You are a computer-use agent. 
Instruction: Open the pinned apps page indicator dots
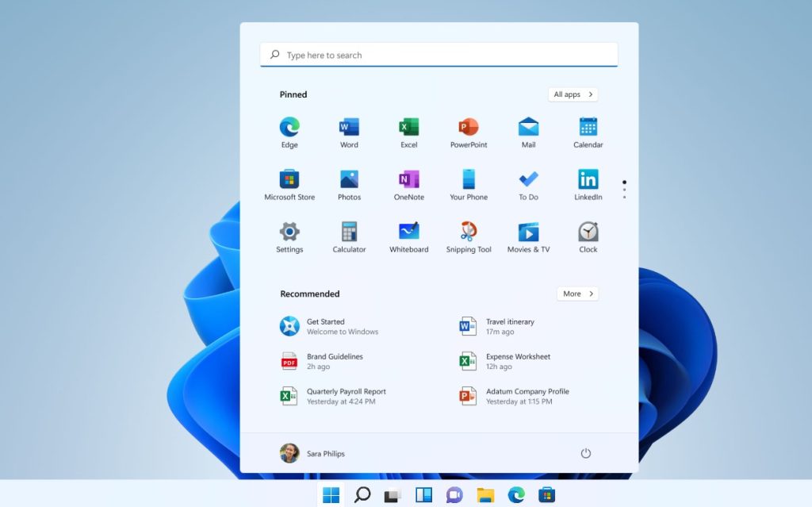pyautogui.click(x=624, y=187)
